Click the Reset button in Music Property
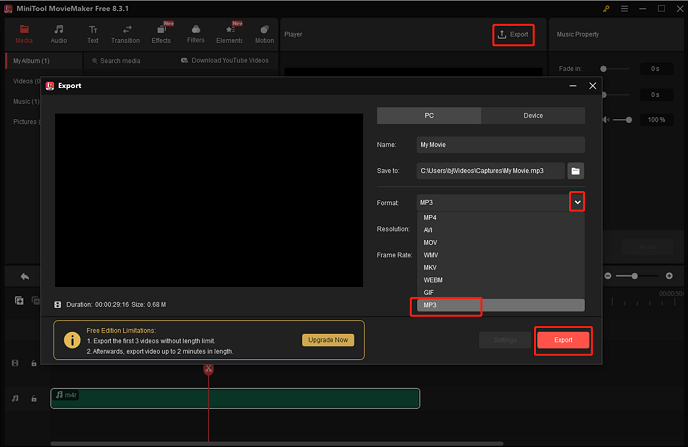This screenshot has width=688, height=447. point(648,247)
